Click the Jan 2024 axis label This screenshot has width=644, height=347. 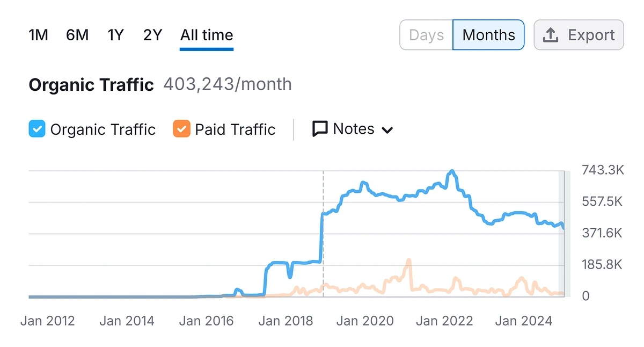pos(524,321)
